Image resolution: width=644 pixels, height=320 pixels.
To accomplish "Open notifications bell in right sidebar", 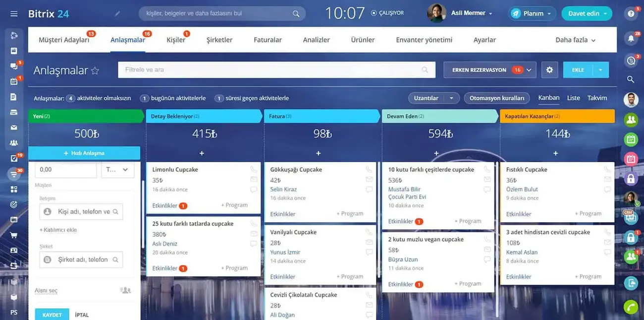I will [631, 38].
